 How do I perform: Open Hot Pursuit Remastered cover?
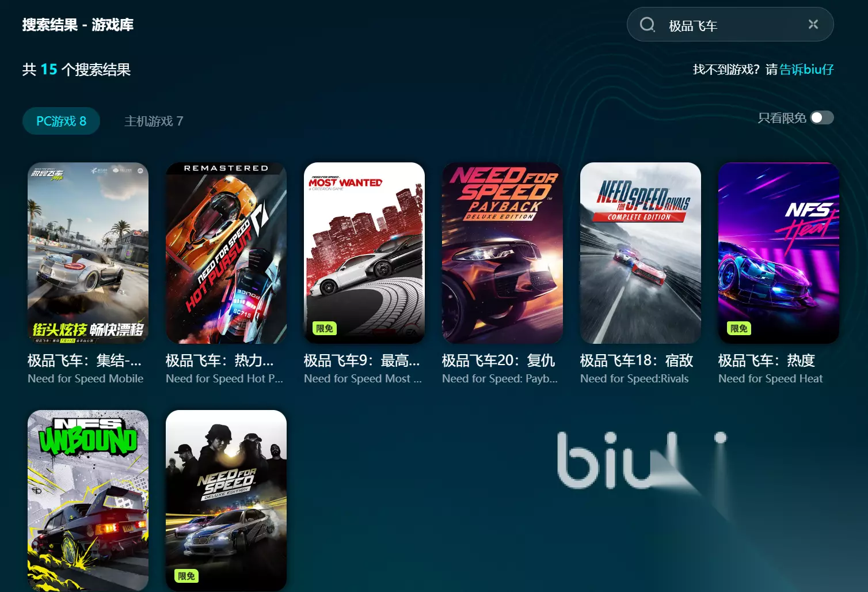click(x=226, y=253)
